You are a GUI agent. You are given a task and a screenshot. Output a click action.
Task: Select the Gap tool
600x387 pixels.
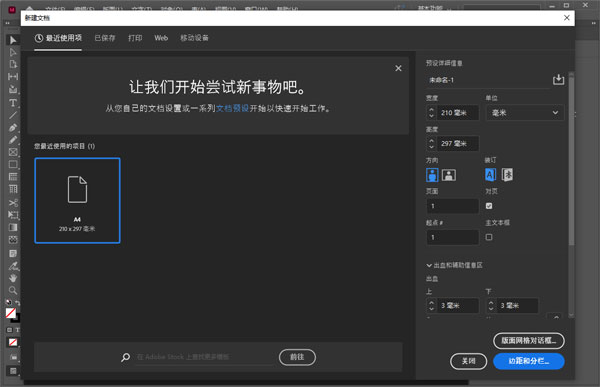[x=13, y=77]
